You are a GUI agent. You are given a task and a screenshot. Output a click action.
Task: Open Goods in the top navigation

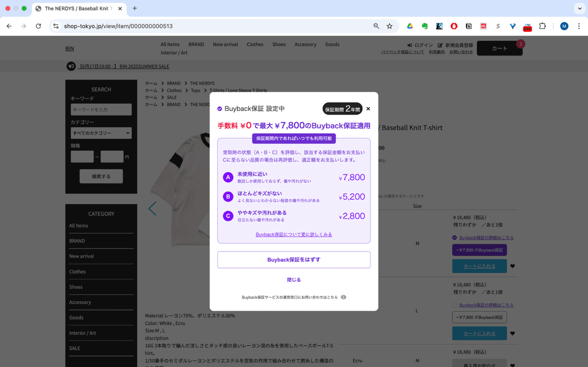tap(332, 44)
